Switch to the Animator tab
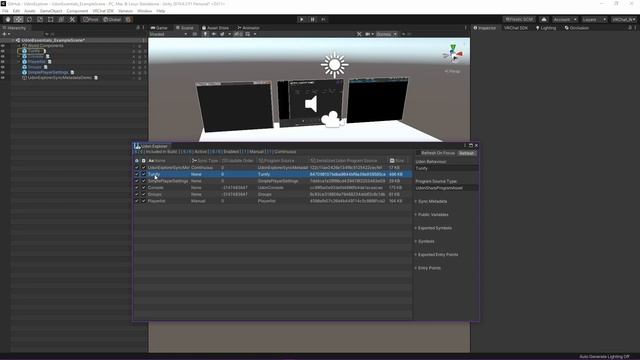Image resolution: width=640 pixels, height=360 pixels. pyautogui.click(x=249, y=28)
